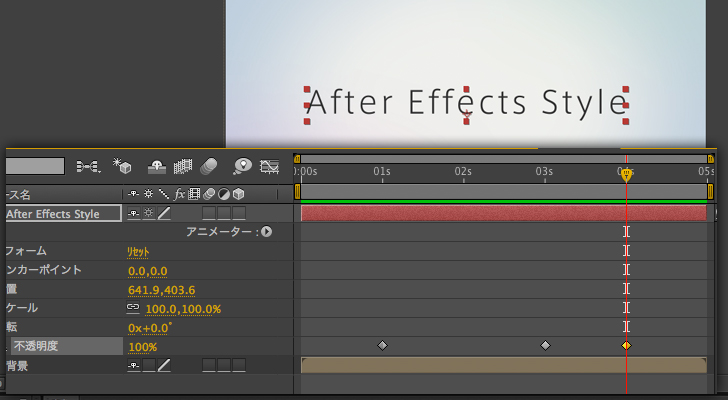Viewport: 728px width, 400px height.
Task: Select the highlighted opacity keyframe at 04s
Action: [x=626, y=345]
